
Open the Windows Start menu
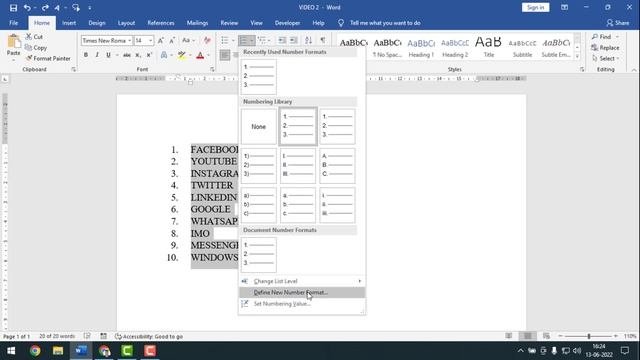(x=11, y=351)
